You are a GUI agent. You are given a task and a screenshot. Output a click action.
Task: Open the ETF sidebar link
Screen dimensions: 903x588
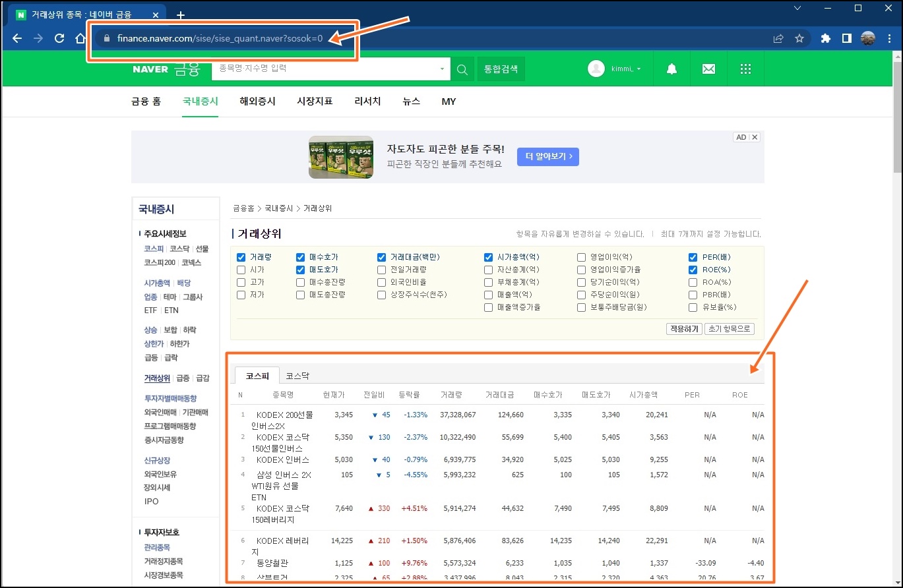[x=150, y=310]
